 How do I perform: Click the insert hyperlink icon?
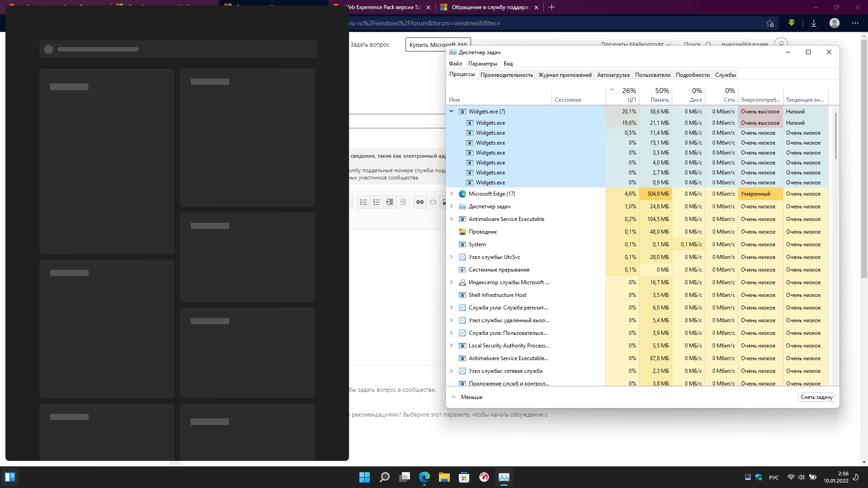[420, 202]
